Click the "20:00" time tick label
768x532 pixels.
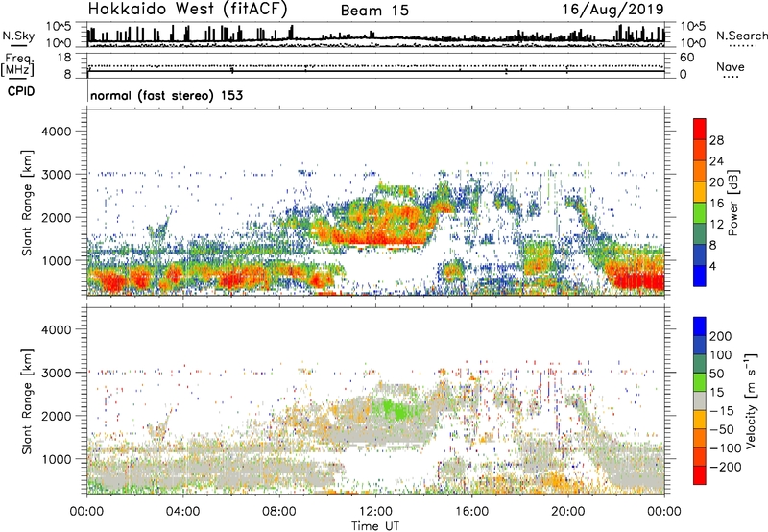point(567,512)
